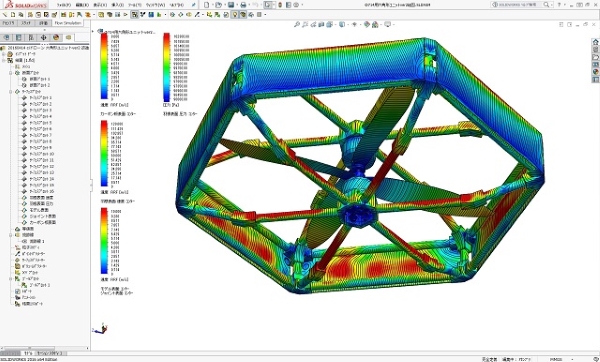This screenshot has height=362, width=600.
Task: Click the Save floppy disk icon
Action: click(231, 5)
